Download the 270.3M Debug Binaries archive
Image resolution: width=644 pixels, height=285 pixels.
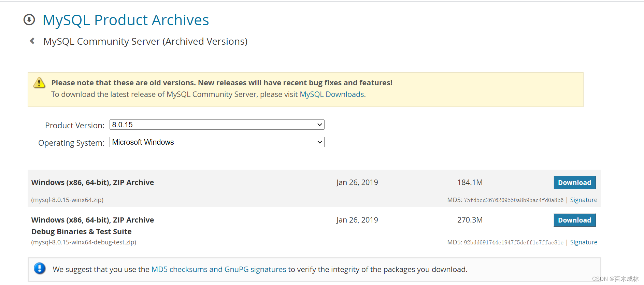575,220
